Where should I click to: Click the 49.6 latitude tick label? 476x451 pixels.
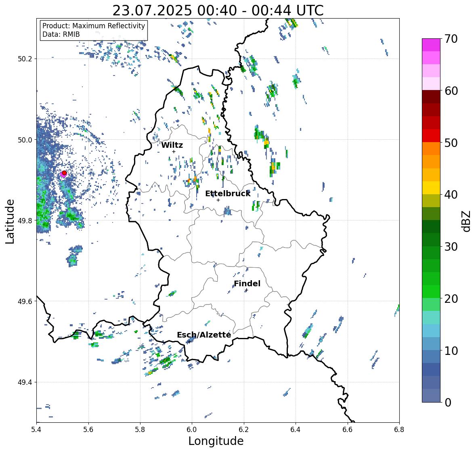25,301
